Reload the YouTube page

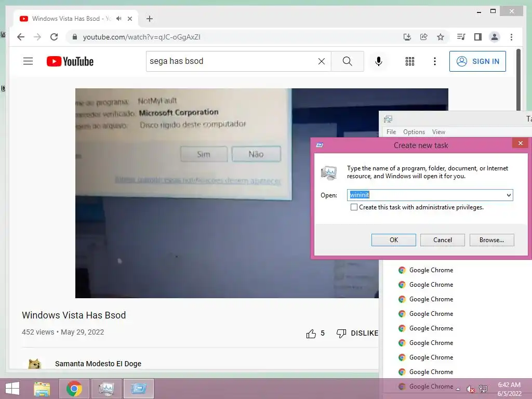tap(54, 37)
